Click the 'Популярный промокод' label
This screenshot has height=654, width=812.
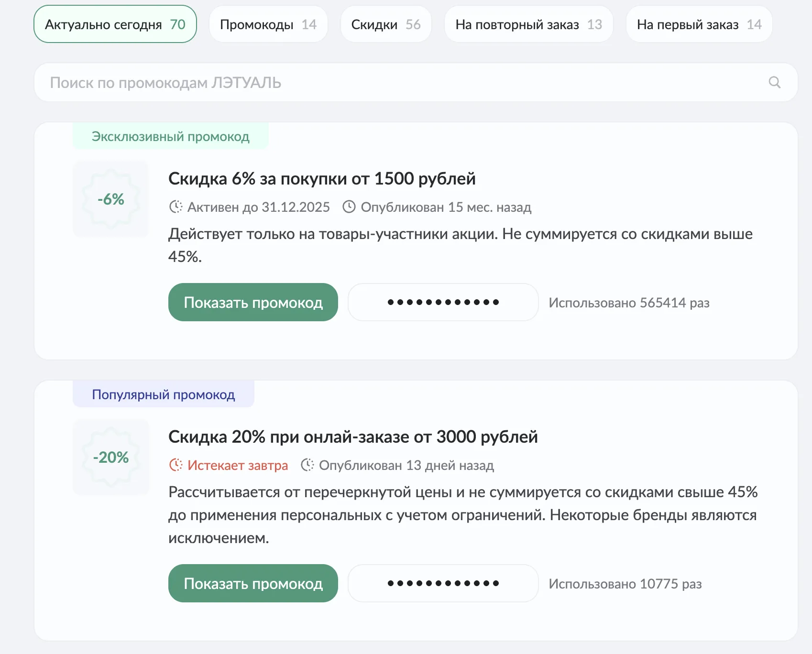163,394
